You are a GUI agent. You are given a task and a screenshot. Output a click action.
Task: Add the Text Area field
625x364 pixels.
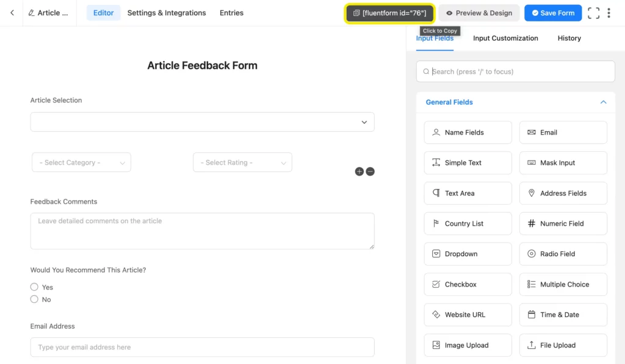[x=468, y=193]
